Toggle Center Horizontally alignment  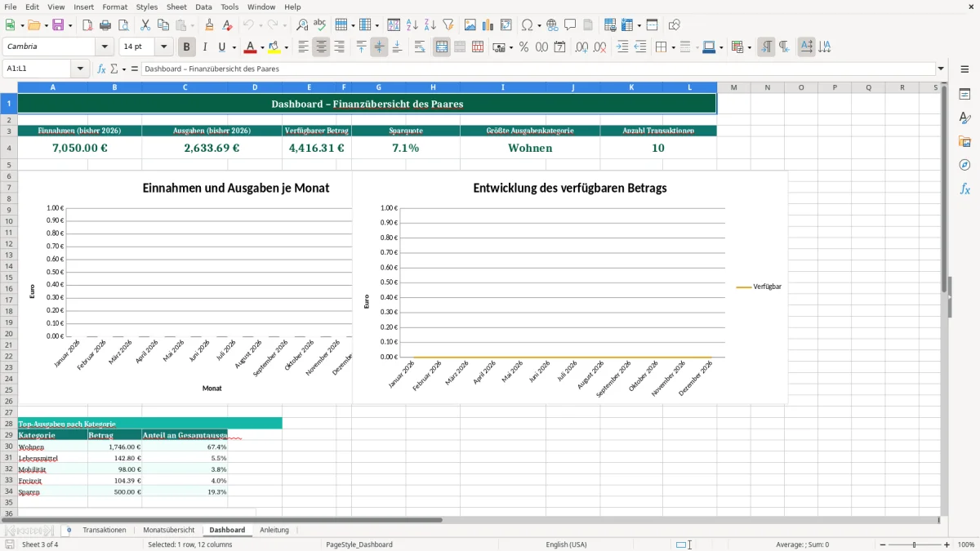pos(321,47)
